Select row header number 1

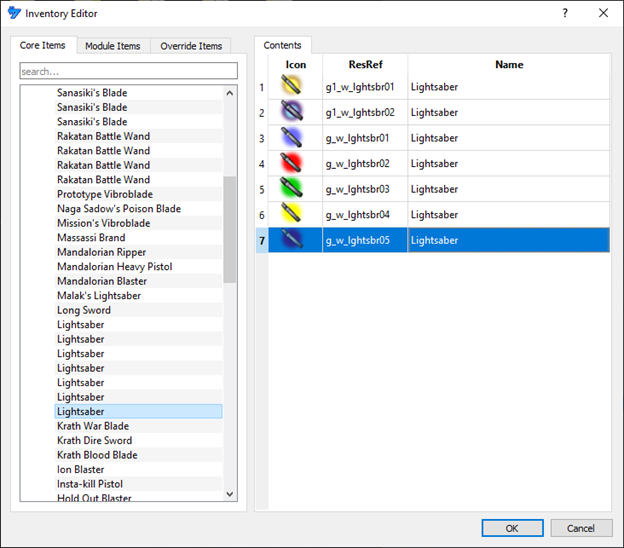[262, 87]
